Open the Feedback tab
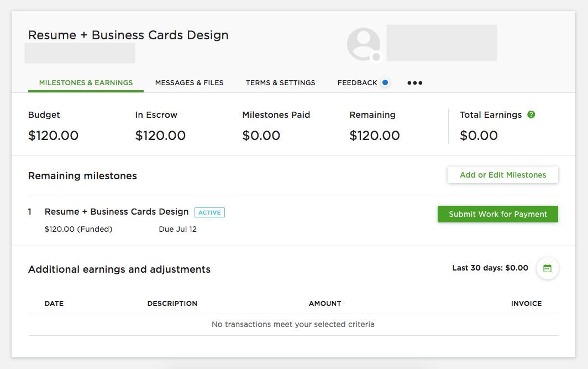 (358, 82)
